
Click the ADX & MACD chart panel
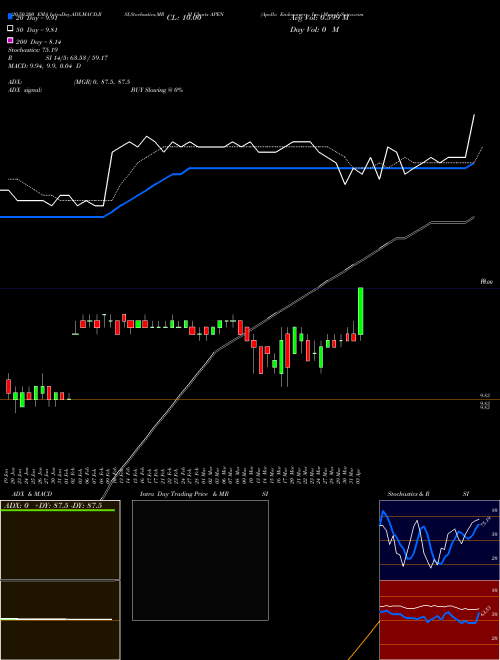(60, 580)
